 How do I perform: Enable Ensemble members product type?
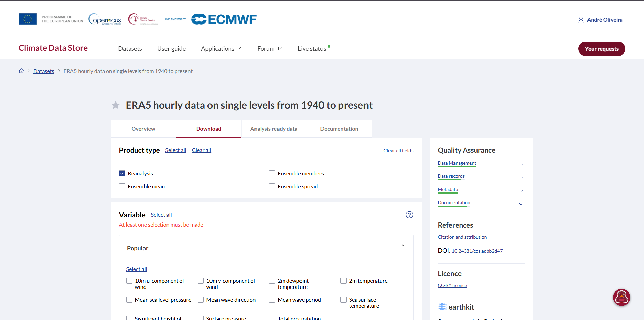(272, 173)
